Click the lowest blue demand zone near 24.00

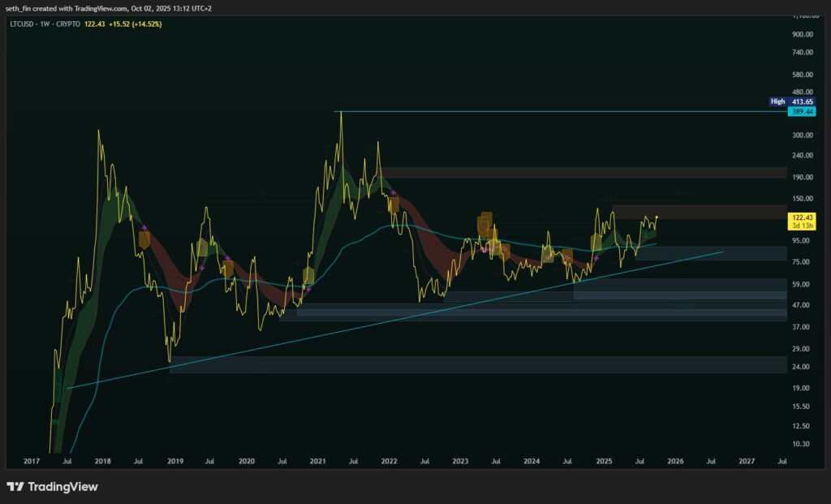(x=479, y=364)
